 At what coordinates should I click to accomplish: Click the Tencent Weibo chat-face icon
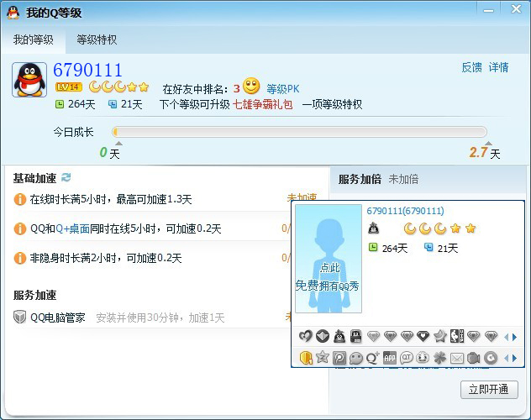[356, 358]
